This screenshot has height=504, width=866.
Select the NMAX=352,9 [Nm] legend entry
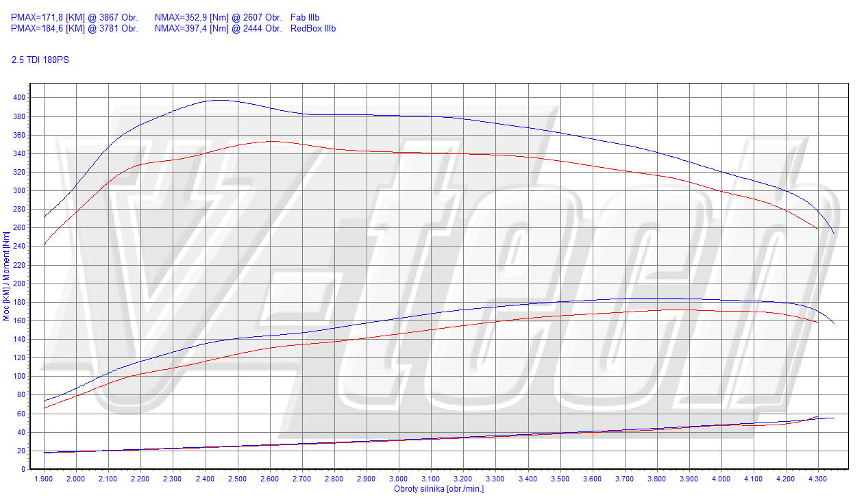point(218,17)
